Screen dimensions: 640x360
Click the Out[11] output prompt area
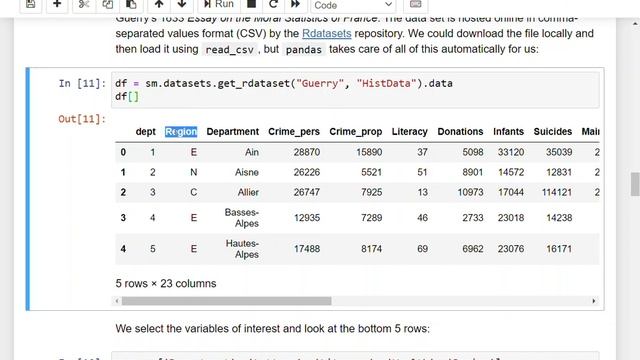82,119
